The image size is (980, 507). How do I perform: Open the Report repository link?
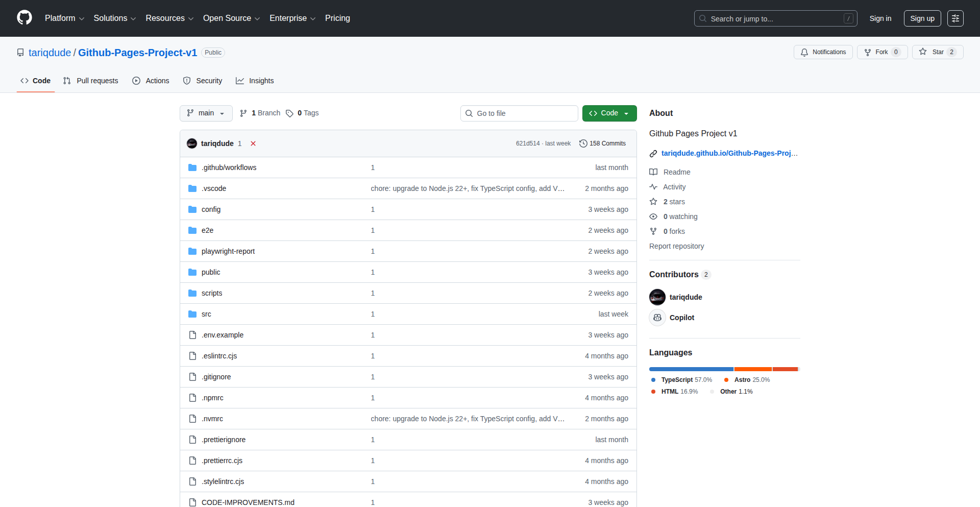[676, 246]
